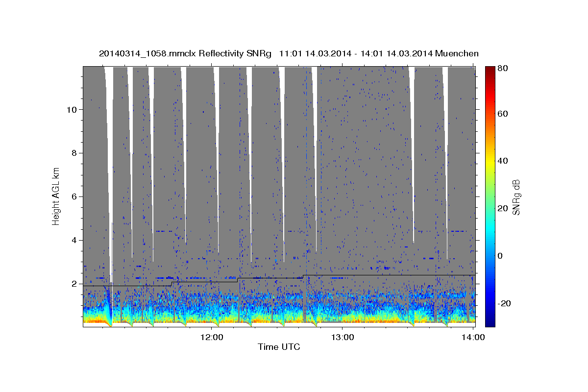The image size is (588, 392).
Task: Click the colorbar value label 0
Action: tap(500, 256)
